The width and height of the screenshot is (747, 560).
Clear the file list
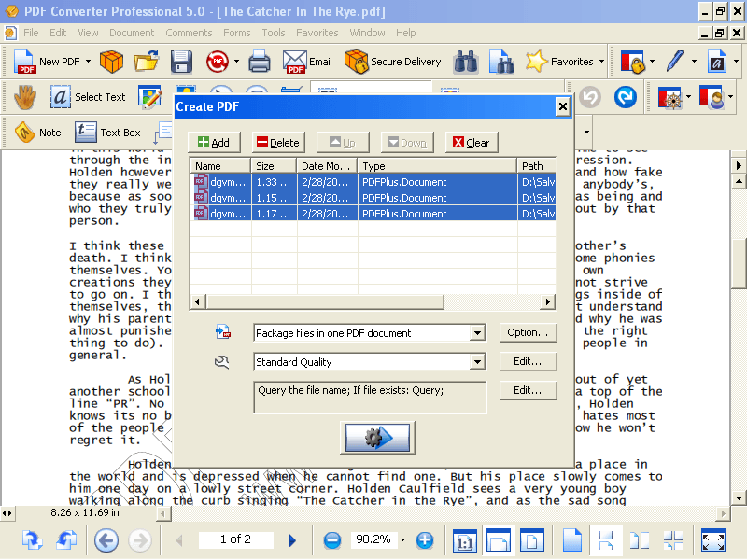click(472, 143)
